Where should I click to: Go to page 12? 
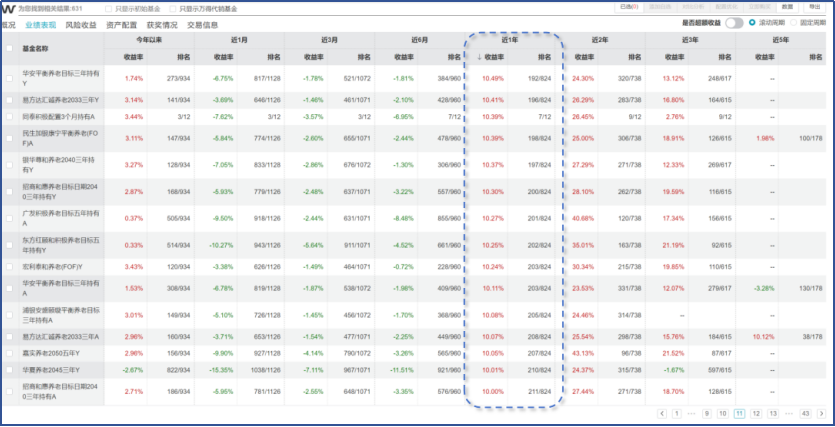pos(756,414)
